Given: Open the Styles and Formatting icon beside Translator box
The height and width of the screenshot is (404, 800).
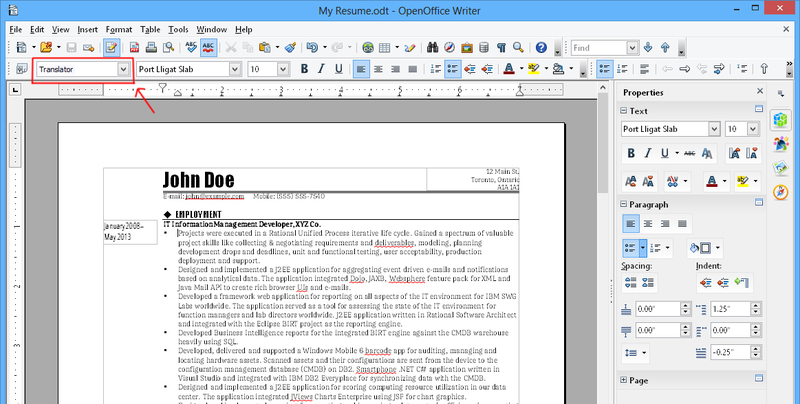Looking at the screenshot, I should [x=19, y=69].
